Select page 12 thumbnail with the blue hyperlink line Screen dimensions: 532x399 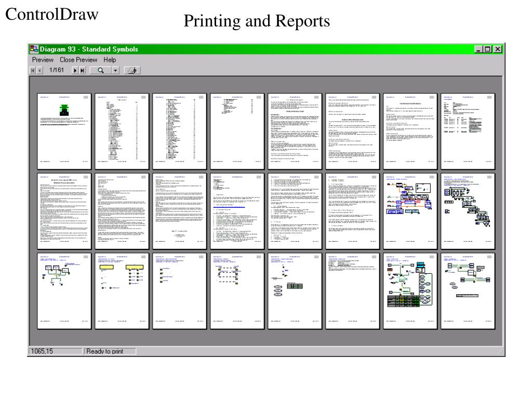click(237, 211)
